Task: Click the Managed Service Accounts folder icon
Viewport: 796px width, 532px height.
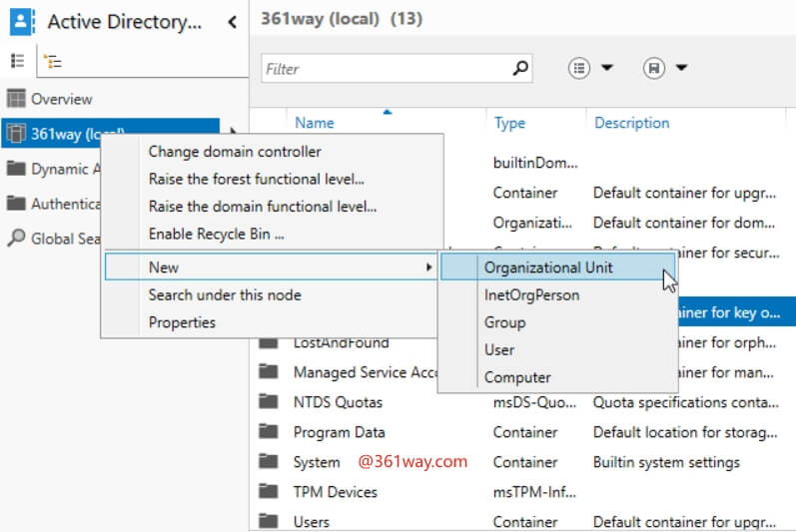Action: point(268,371)
